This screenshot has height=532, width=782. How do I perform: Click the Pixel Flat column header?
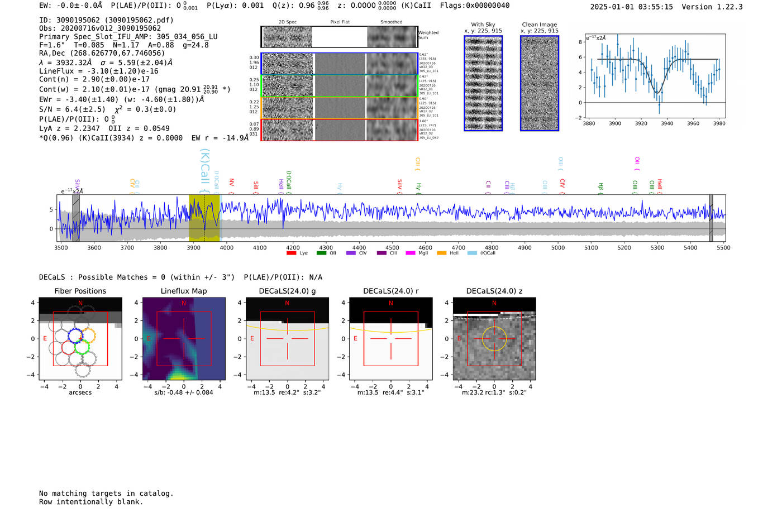coord(340,22)
